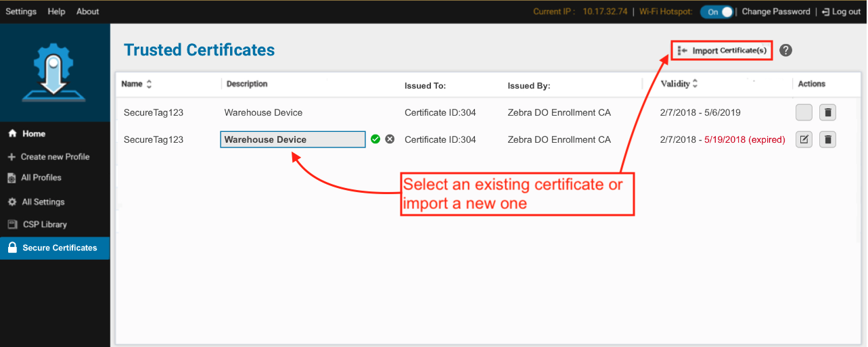Click the Warehouse Device description input field
The width and height of the screenshot is (868, 347).
292,139
